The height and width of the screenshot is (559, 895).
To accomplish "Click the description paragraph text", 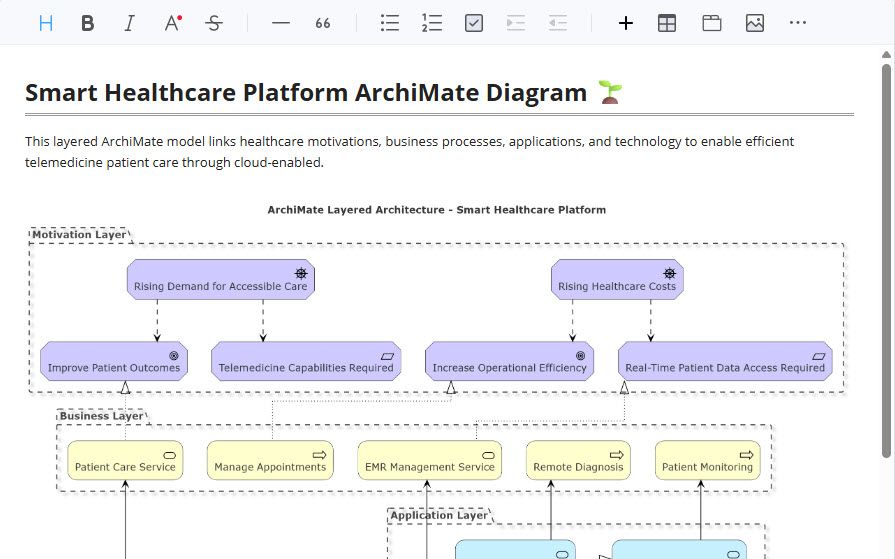I will point(409,152).
